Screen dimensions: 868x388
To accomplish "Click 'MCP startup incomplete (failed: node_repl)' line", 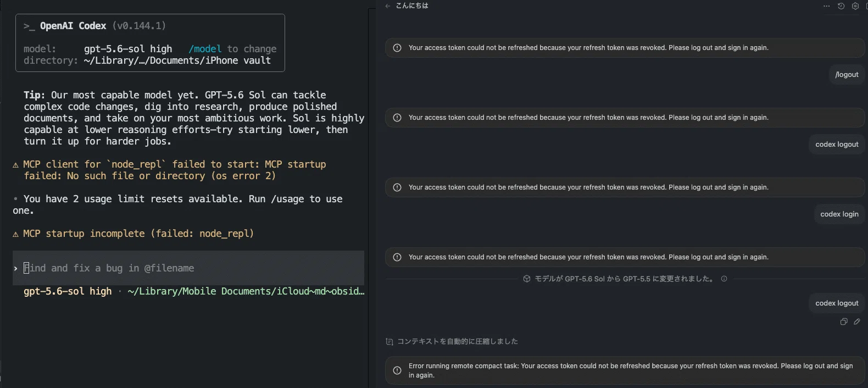I will pyautogui.click(x=138, y=234).
